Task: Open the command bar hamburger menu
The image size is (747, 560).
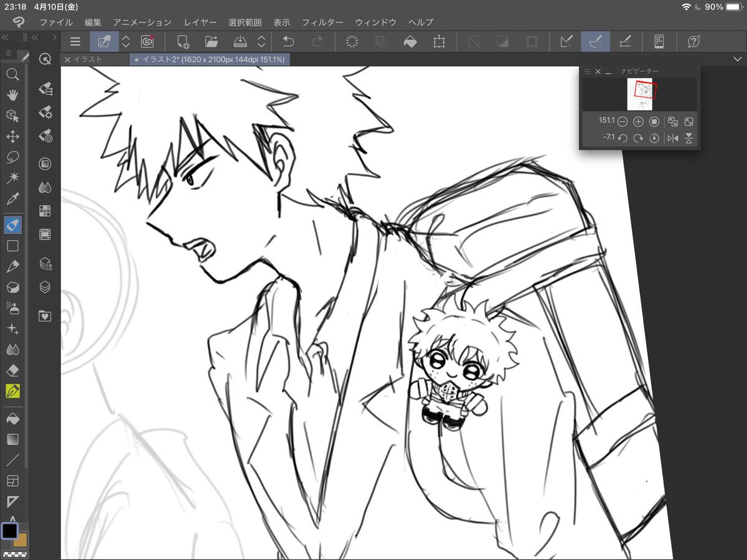Action: tap(75, 42)
